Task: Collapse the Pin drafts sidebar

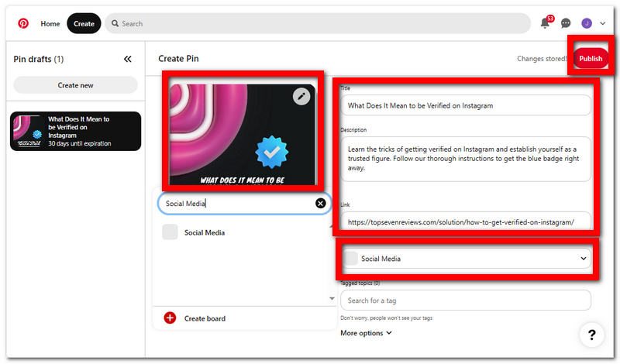Action: tap(128, 59)
